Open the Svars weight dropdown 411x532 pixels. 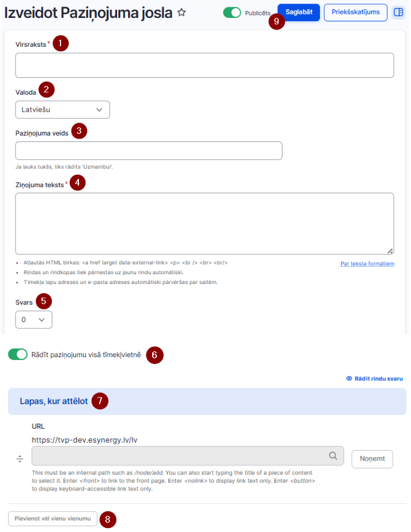[33, 320]
